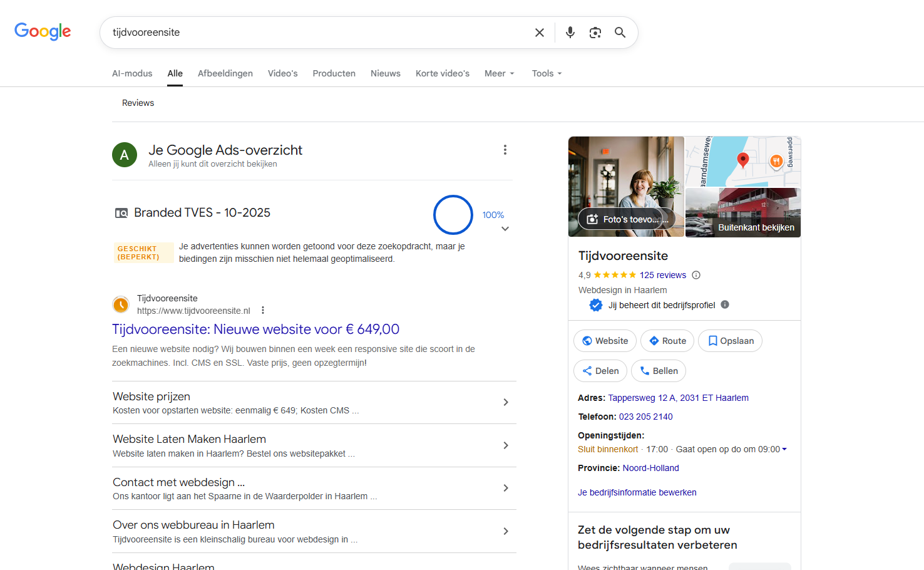Switch to the Nieuws tab
Image resolution: width=924 pixels, height=570 pixels.
385,73
